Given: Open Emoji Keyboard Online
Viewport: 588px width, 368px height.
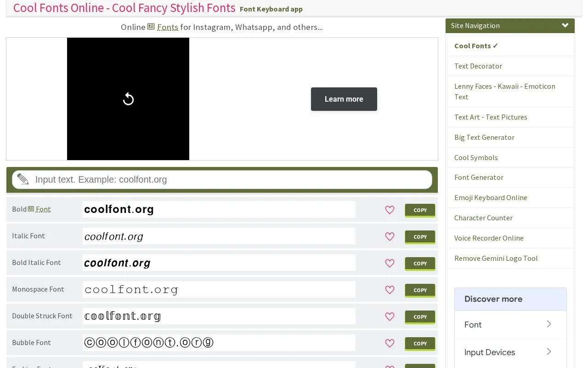Looking at the screenshot, I should pos(491,197).
